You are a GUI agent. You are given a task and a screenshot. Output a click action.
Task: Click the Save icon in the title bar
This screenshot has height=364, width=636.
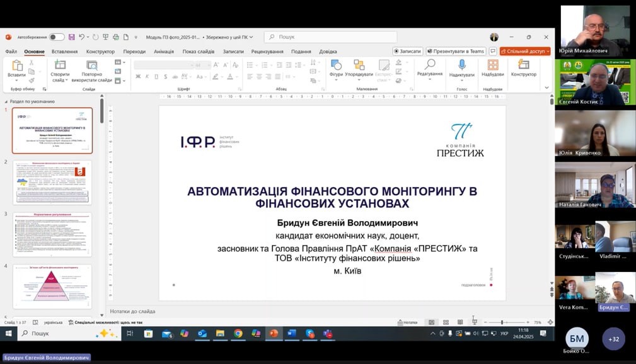click(x=71, y=37)
